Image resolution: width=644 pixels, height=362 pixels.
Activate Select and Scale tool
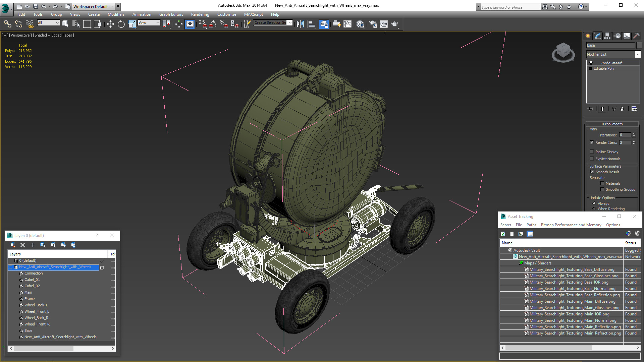[x=132, y=24]
